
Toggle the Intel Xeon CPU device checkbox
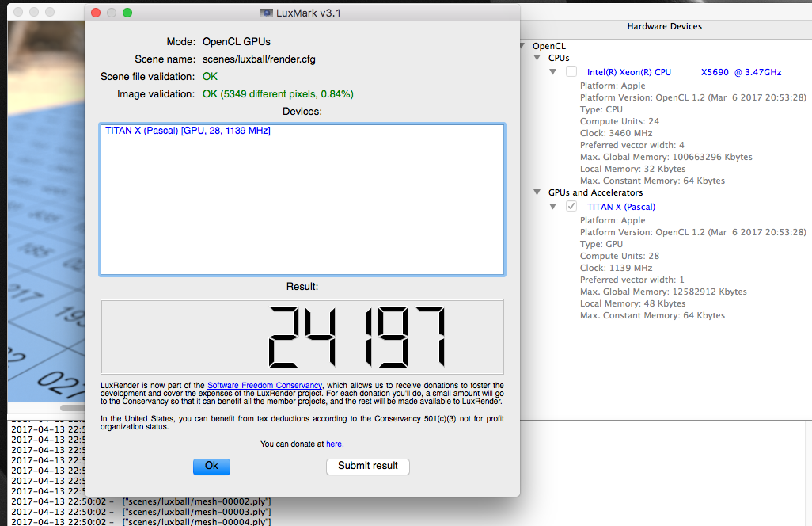click(x=571, y=71)
